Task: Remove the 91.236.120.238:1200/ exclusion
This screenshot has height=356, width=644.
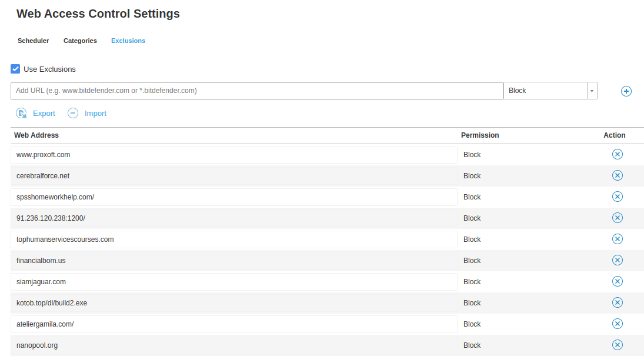Action: tap(617, 218)
